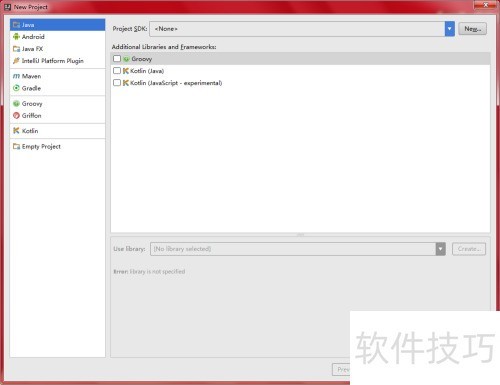Select the Java project type icon
The image size is (500, 385).
[16, 25]
